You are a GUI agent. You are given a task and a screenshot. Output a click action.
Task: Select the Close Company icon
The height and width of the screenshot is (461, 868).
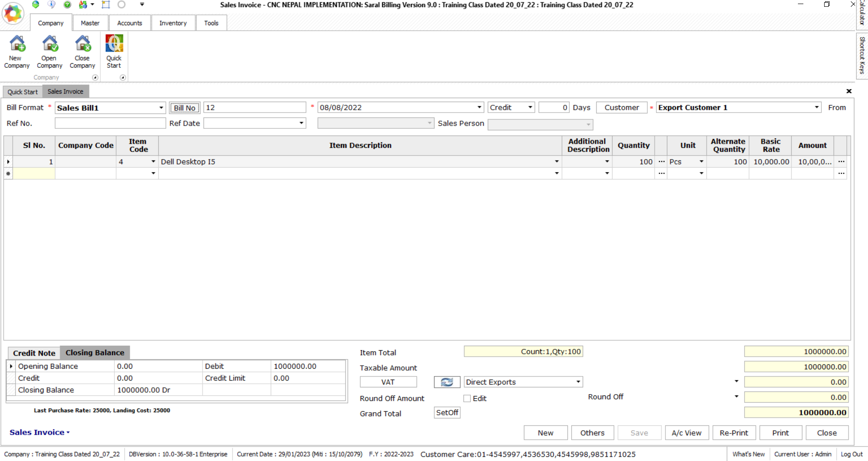coord(82,51)
